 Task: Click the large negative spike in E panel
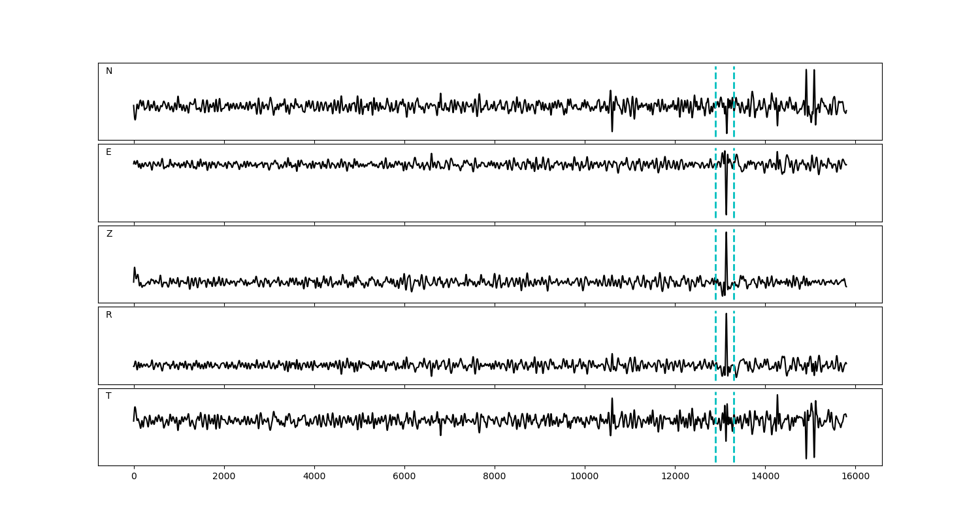726,212
